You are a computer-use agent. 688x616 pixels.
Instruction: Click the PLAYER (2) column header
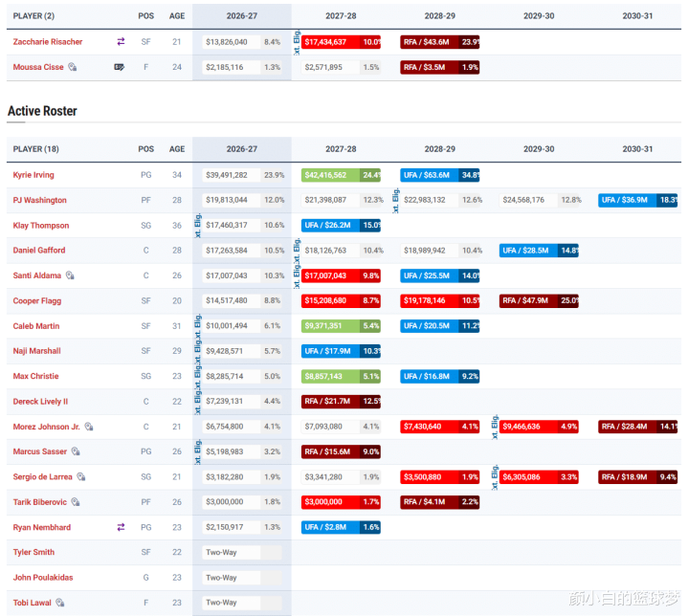coord(33,16)
